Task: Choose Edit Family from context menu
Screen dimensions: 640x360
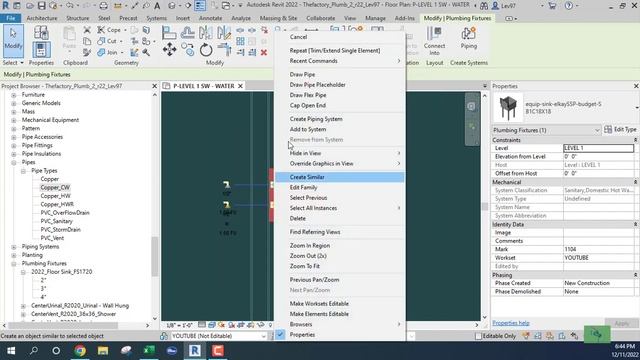Action: pyautogui.click(x=340, y=187)
